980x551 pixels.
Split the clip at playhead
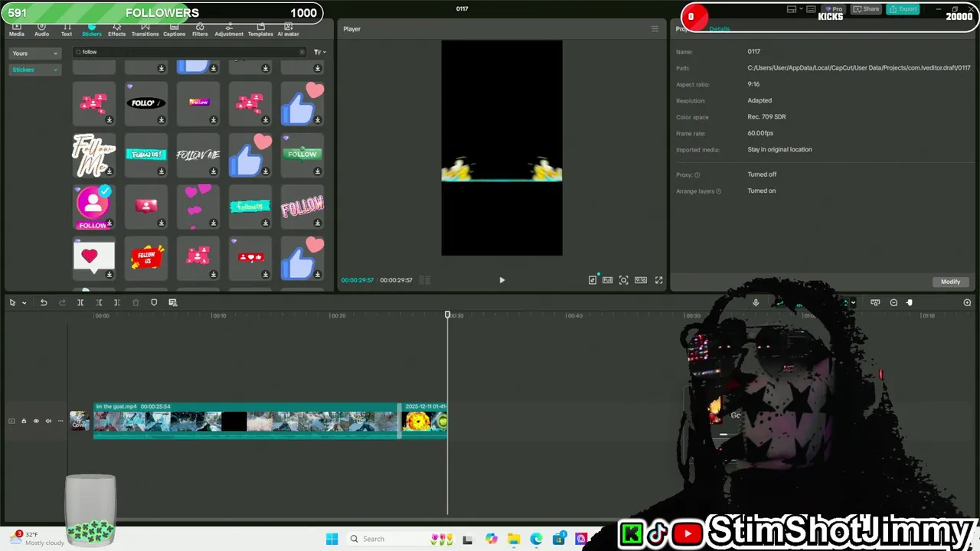pyautogui.click(x=80, y=302)
